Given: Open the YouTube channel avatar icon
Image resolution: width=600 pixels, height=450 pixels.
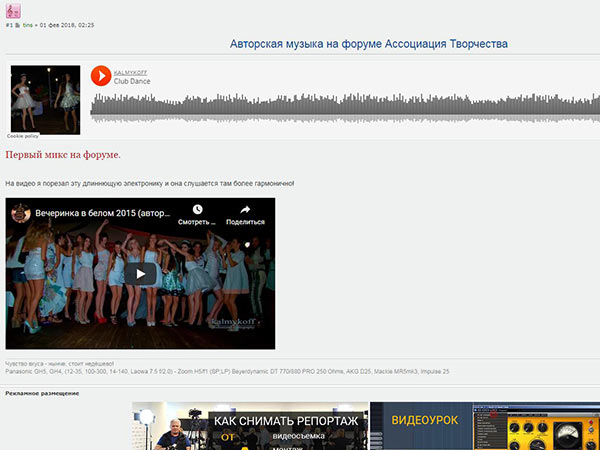Looking at the screenshot, I should click(21, 213).
